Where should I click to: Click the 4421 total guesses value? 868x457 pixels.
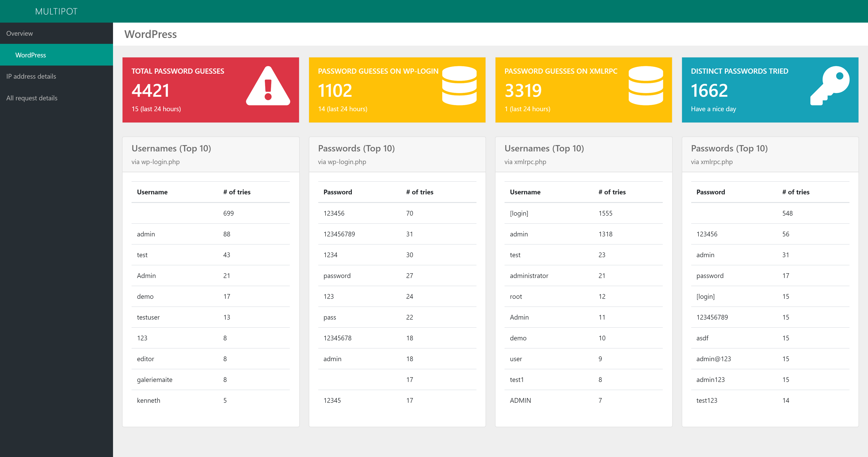click(150, 90)
